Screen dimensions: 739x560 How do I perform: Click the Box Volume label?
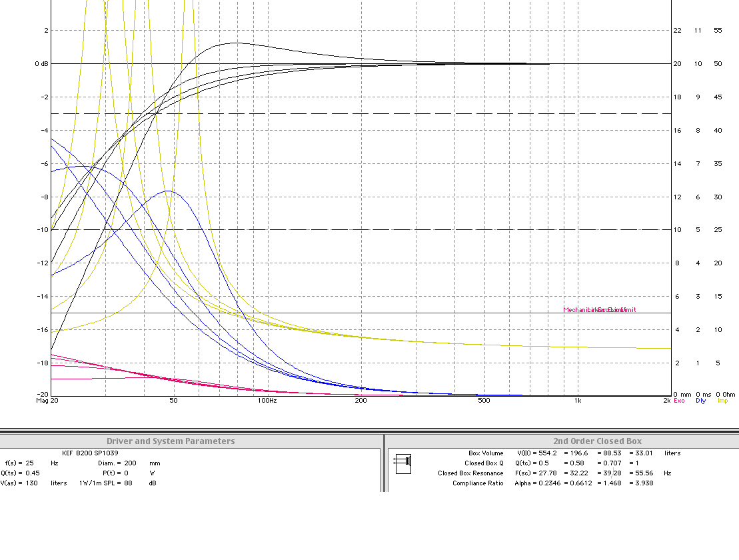pos(486,453)
